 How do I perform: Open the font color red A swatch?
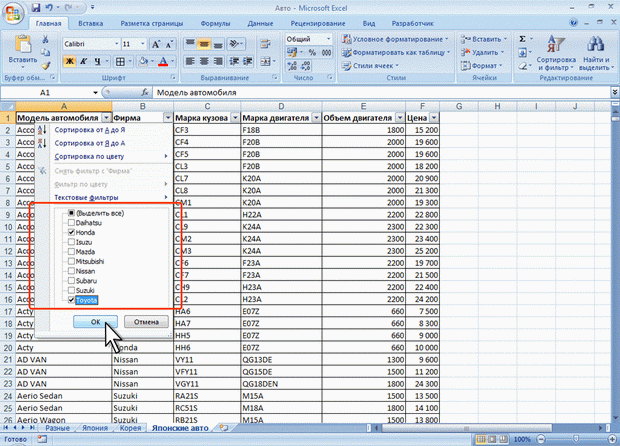click(163, 61)
